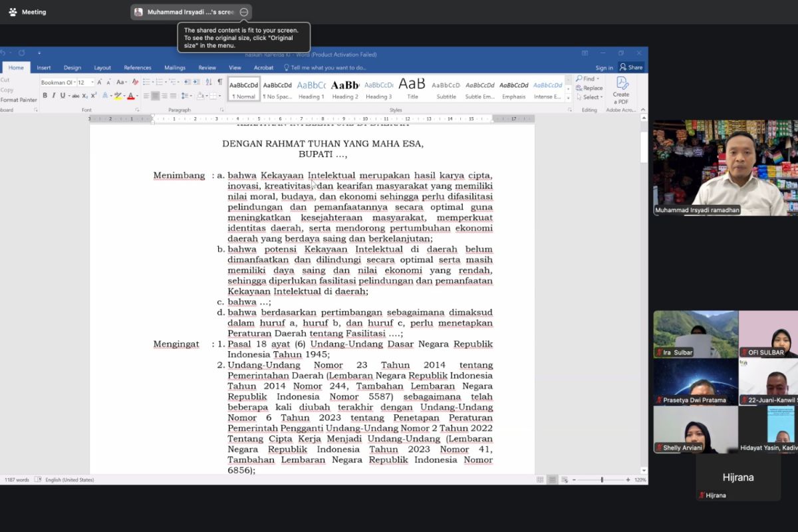Toggle Bold formatting
Screen dimensions: 798x532
click(x=45, y=96)
